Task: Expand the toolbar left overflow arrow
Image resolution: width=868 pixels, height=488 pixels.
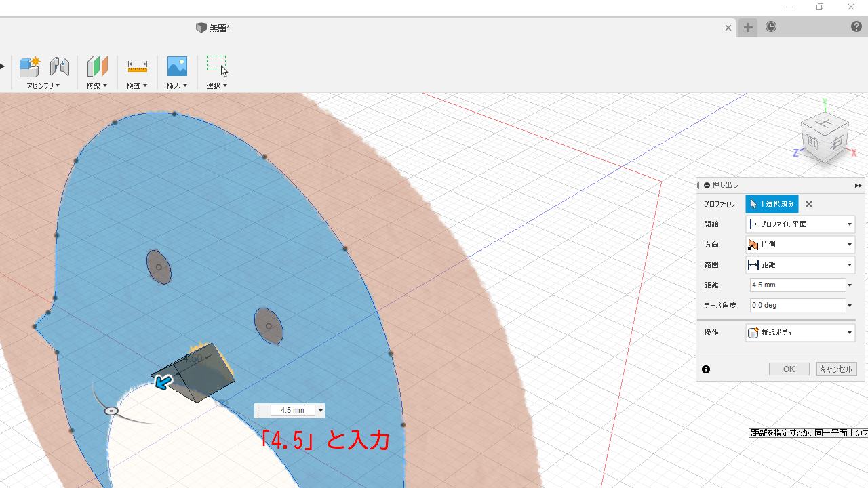Action: 2,66
